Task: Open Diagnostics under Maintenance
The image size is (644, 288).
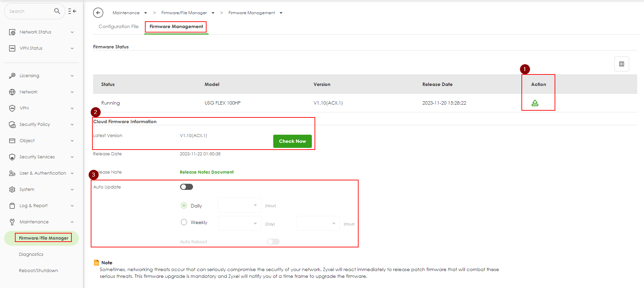Action: tap(31, 254)
